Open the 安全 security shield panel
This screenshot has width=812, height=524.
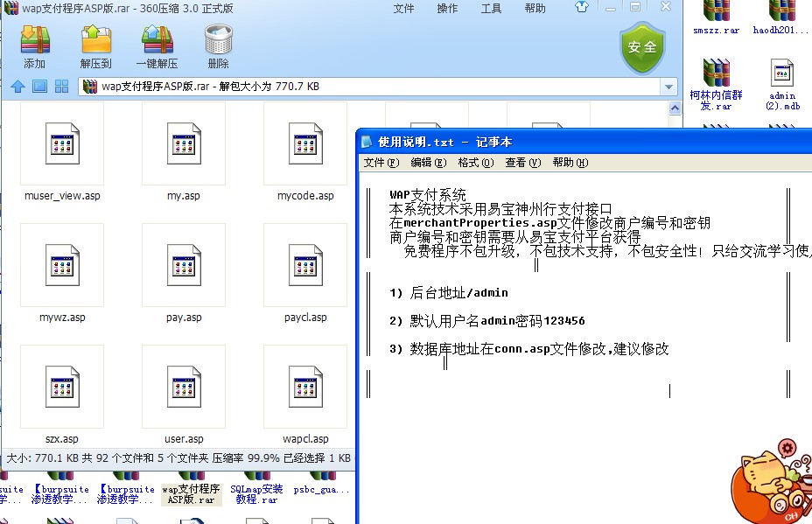(x=642, y=48)
